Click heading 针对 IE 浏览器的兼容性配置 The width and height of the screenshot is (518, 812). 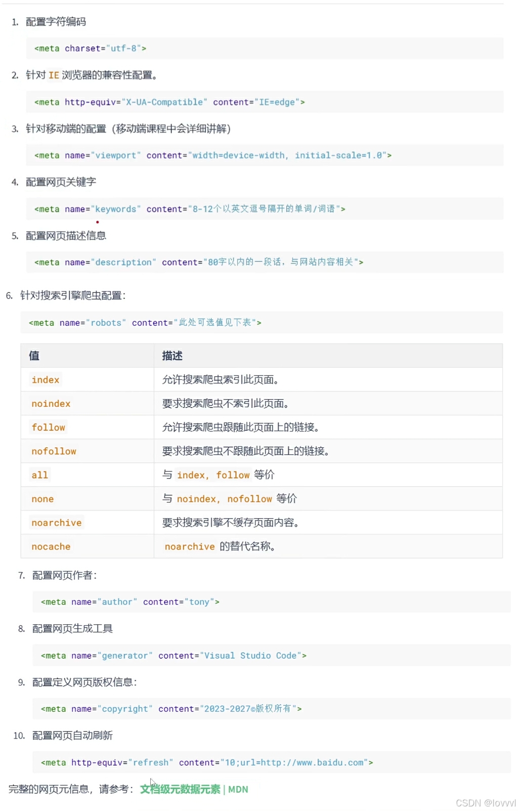pyautogui.click(x=92, y=75)
